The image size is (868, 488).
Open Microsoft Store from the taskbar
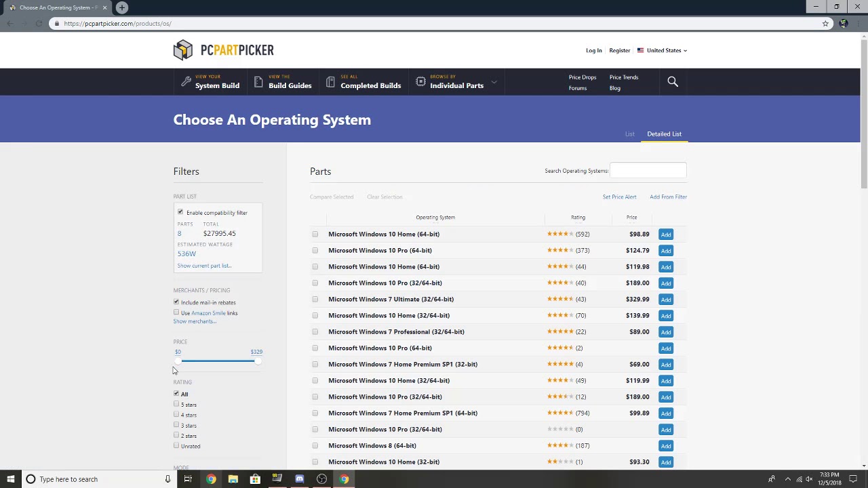pyautogui.click(x=255, y=479)
